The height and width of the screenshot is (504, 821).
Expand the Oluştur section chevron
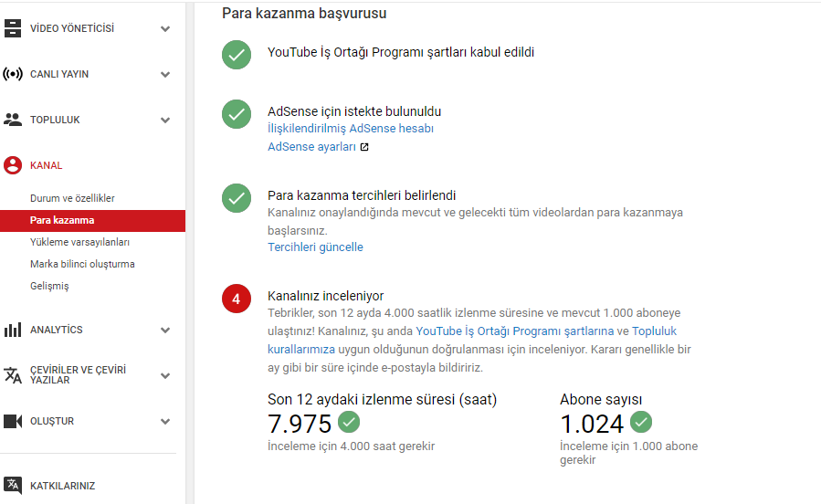(x=165, y=421)
